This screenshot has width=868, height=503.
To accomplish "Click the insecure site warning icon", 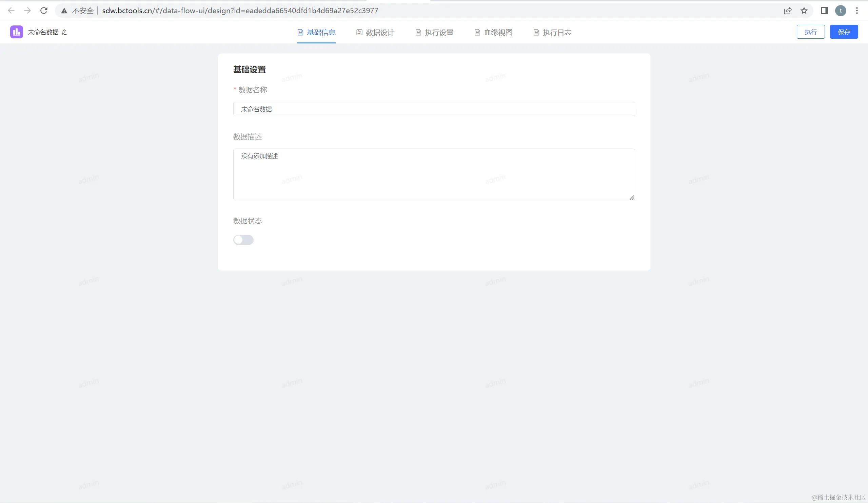I will point(64,11).
